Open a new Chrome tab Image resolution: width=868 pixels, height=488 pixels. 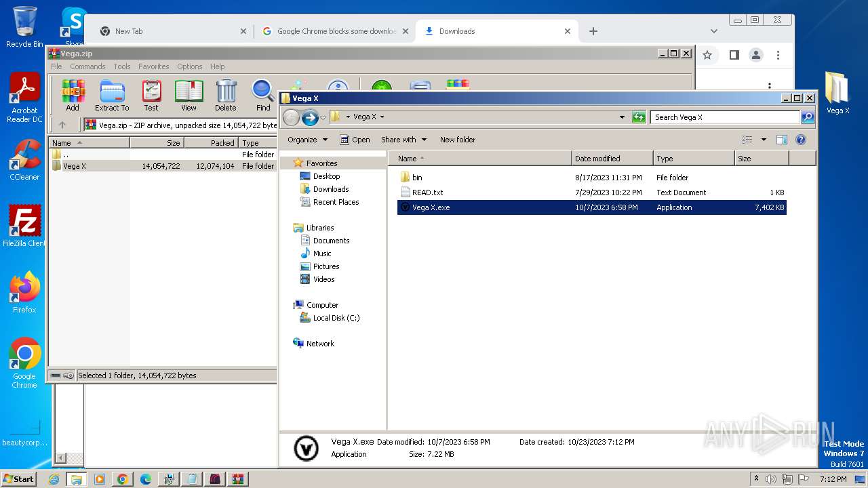pyautogui.click(x=593, y=31)
